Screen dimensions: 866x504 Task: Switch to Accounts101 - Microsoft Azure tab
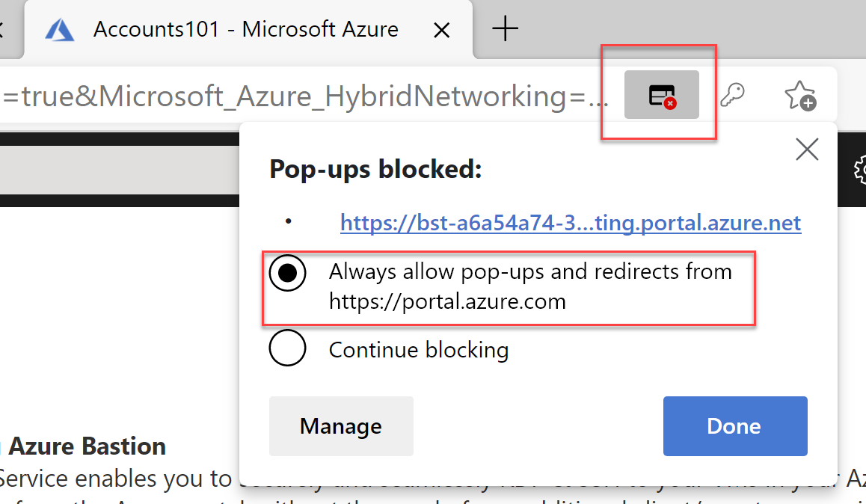[x=248, y=29]
